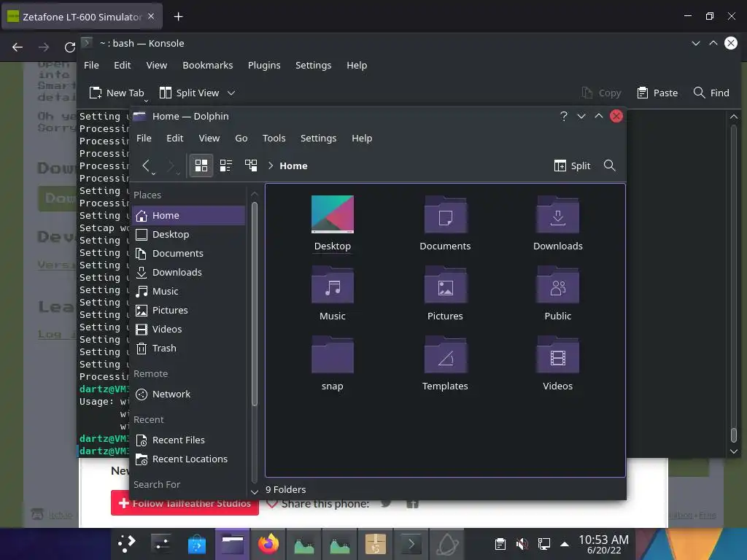The height and width of the screenshot is (560, 747).
Task: Close the Zetafone LT-600 Simulator tab
Action: (151, 16)
